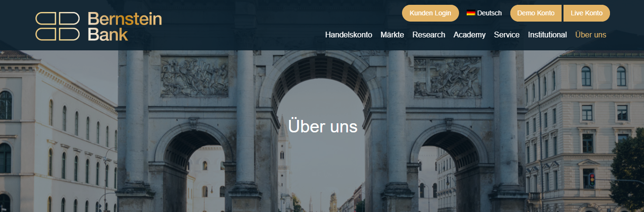Viewport: 644px width, 212px height.
Task: Click the Bernstein Bank double-B logo icon
Action: (x=57, y=26)
